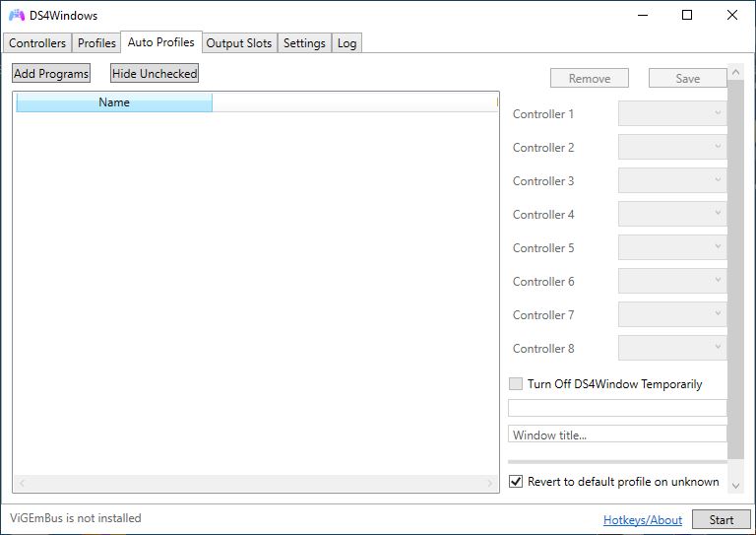Screen dimensions: 756x535
Task: Open the Controller 2 profile dropdown
Action: tap(672, 147)
